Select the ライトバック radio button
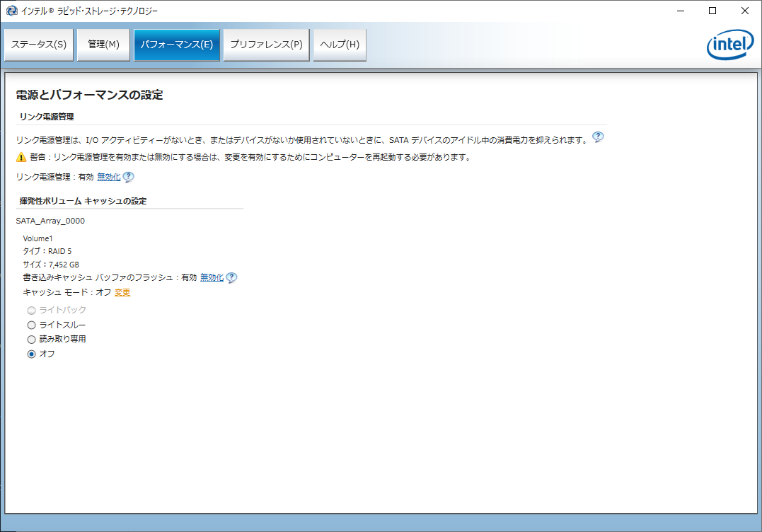The height and width of the screenshot is (532, 762). coord(32,311)
